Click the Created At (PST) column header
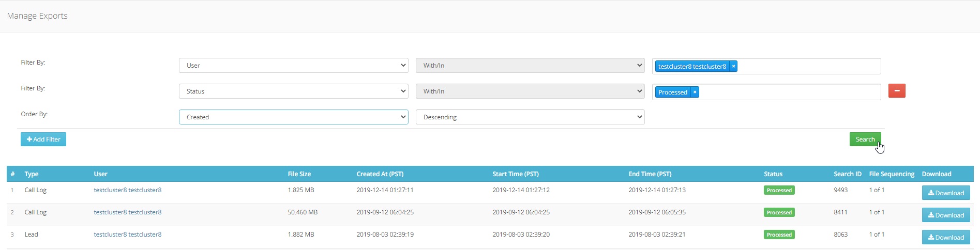Image resolution: width=980 pixels, height=250 pixels. coord(380,174)
